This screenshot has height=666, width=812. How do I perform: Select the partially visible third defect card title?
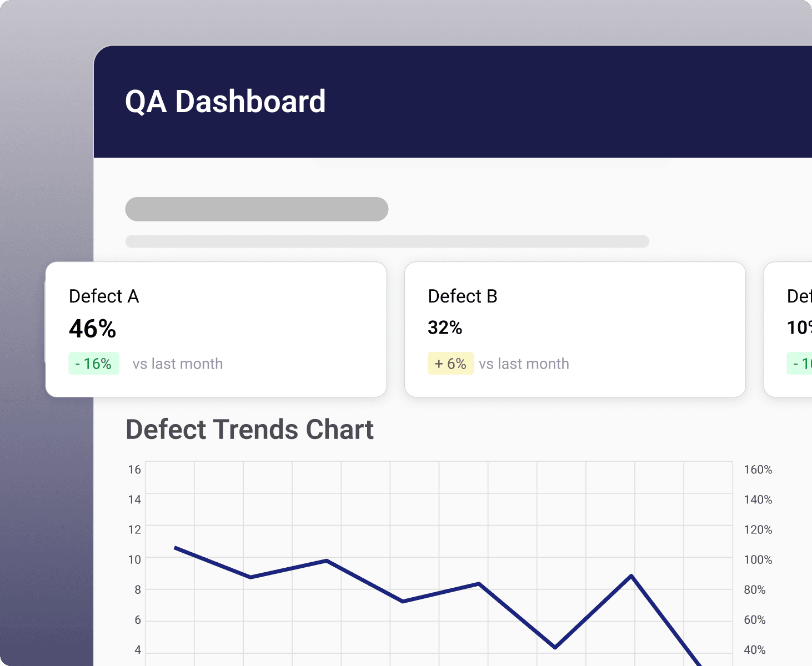[799, 296]
